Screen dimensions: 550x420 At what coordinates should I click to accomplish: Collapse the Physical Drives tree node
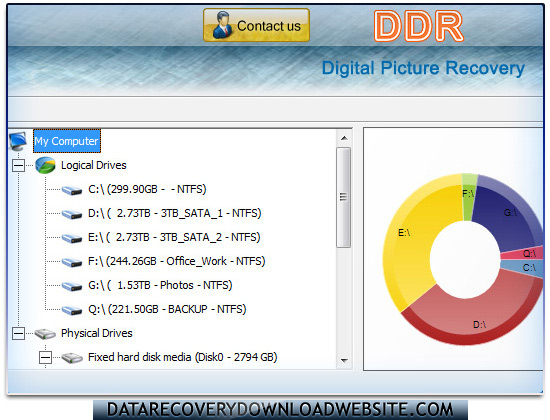[x=18, y=333]
